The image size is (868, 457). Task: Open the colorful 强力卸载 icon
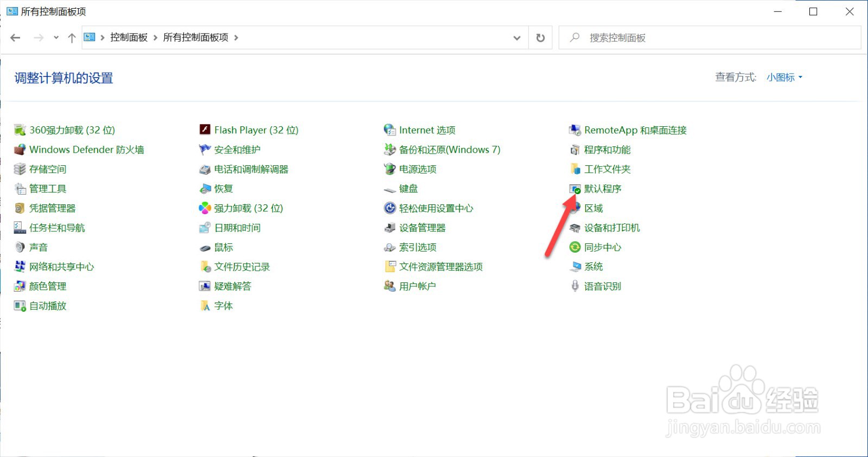click(x=205, y=208)
